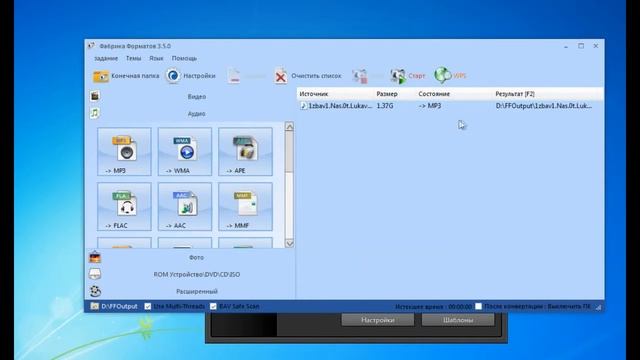Screen dimensions: 640x360
Task: Enable После конвертации: Выключить ПК checkbox
Action: 478,306
